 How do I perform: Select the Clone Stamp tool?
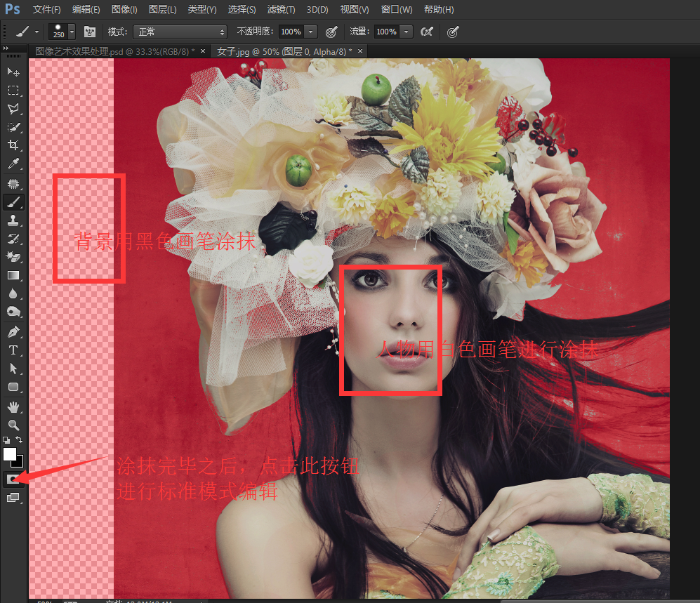13,220
